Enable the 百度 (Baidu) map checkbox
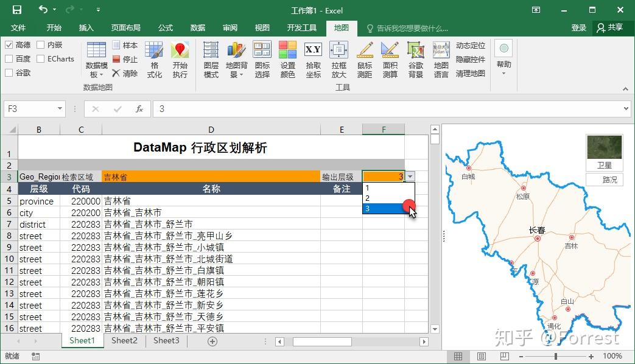The height and width of the screenshot is (364, 635). click(10, 58)
